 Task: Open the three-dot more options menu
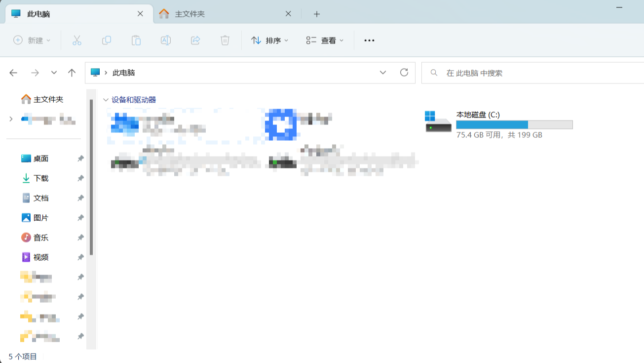click(x=369, y=40)
